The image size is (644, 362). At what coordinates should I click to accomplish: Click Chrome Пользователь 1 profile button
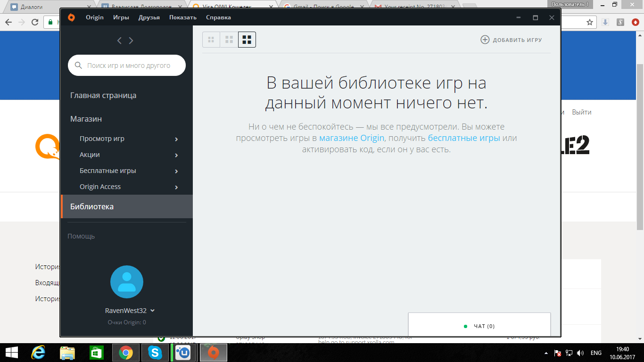570,4
